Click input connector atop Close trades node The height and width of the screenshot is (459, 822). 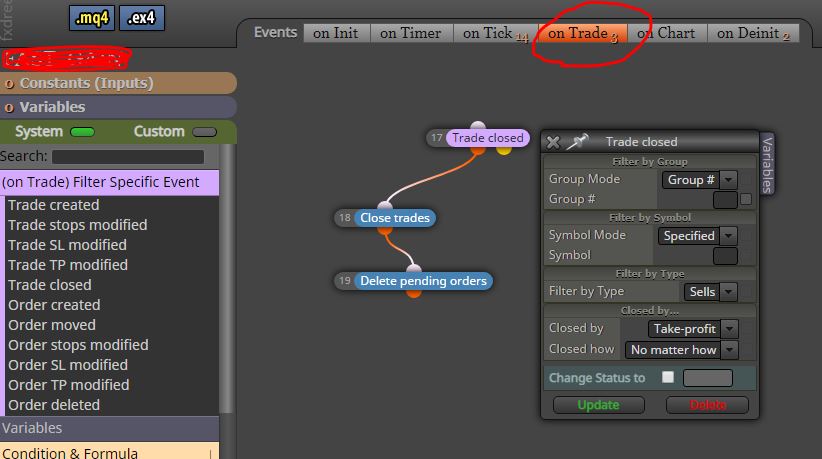[385, 206]
